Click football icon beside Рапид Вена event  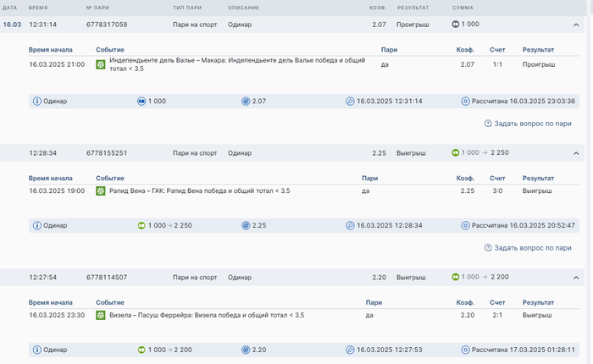101,191
